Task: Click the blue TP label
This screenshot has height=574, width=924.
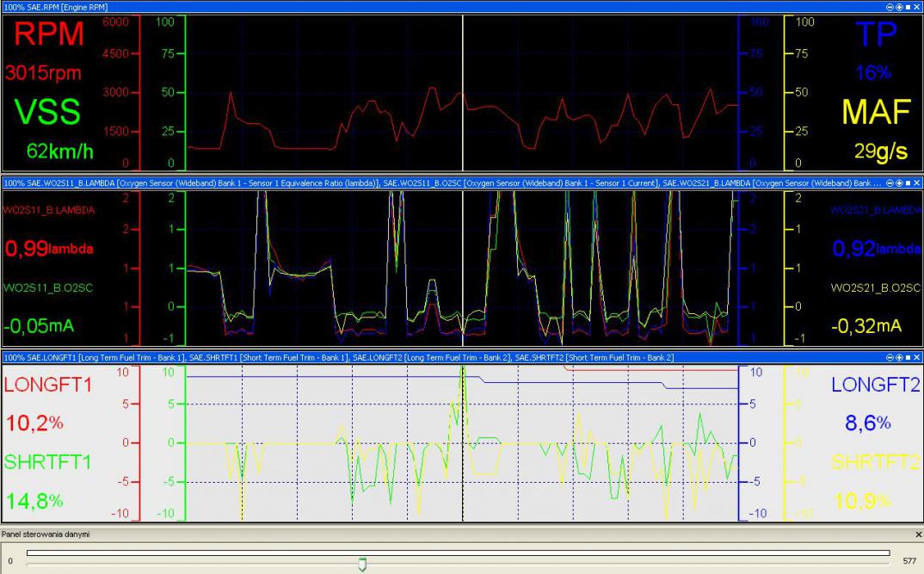Action: pyautogui.click(x=876, y=34)
